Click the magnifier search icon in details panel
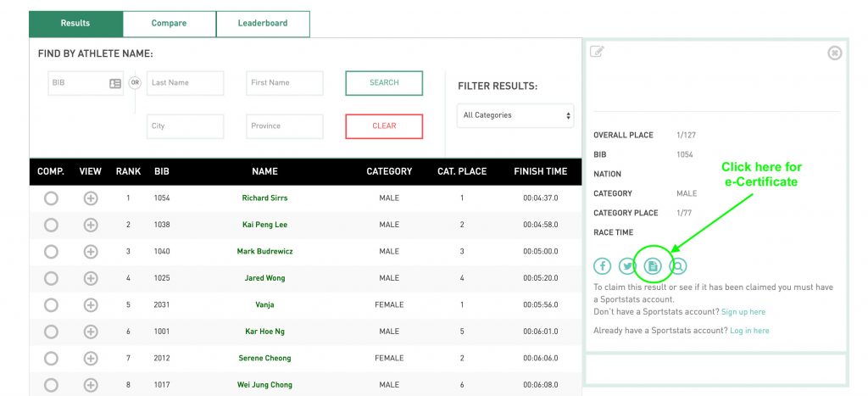Image resolution: width=868 pixels, height=396 pixels. pos(678,266)
